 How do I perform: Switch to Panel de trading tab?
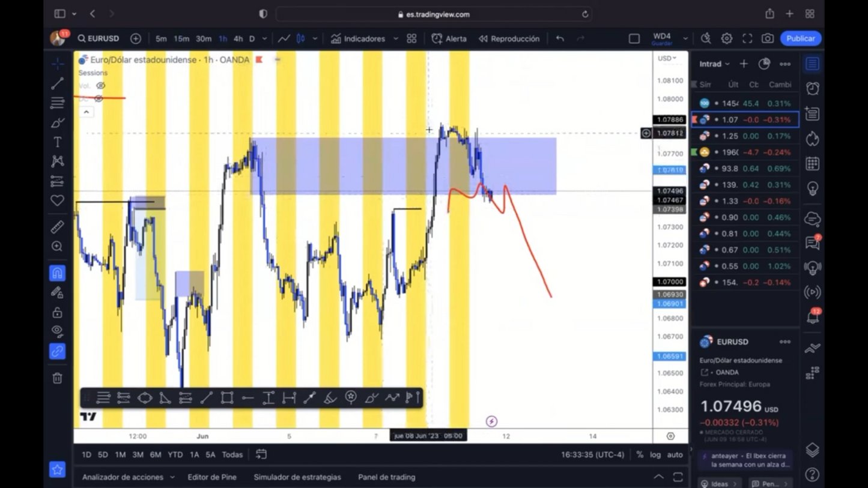pyautogui.click(x=386, y=477)
